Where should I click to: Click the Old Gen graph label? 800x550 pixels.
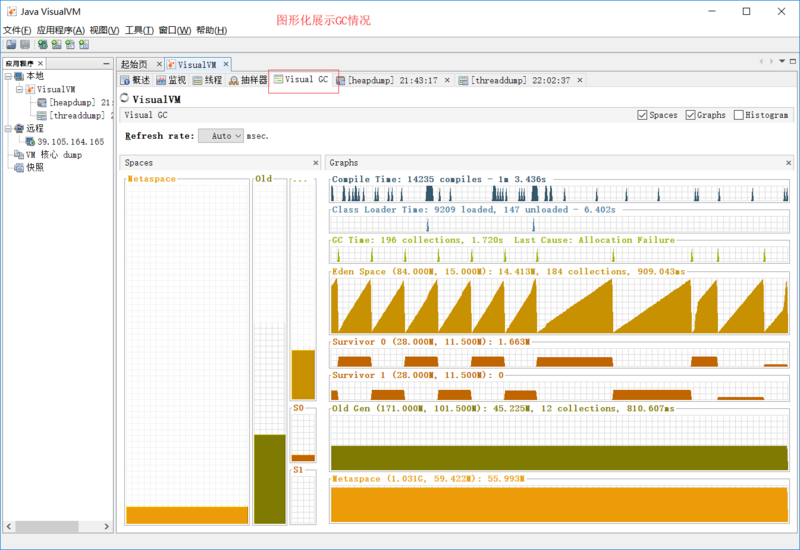point(503,408)
